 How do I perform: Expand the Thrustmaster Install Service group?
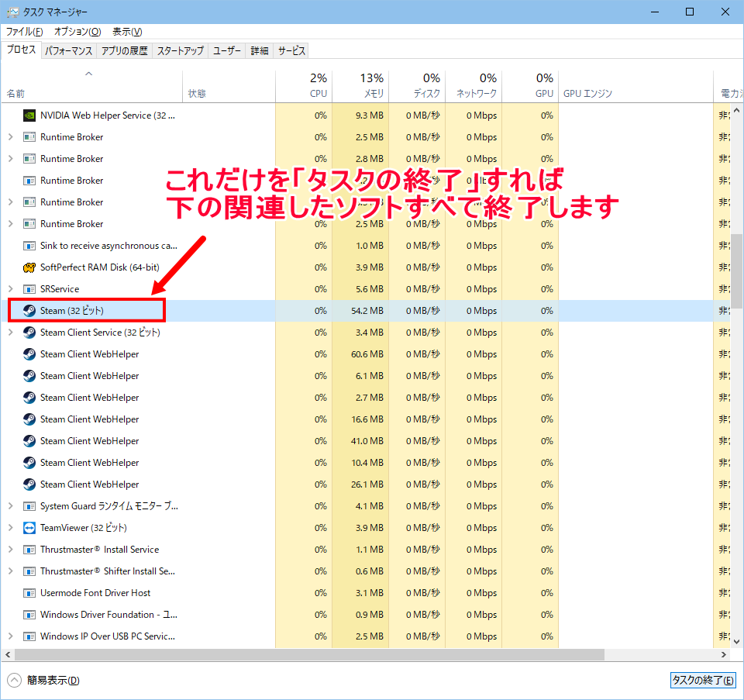coord(10,550)
